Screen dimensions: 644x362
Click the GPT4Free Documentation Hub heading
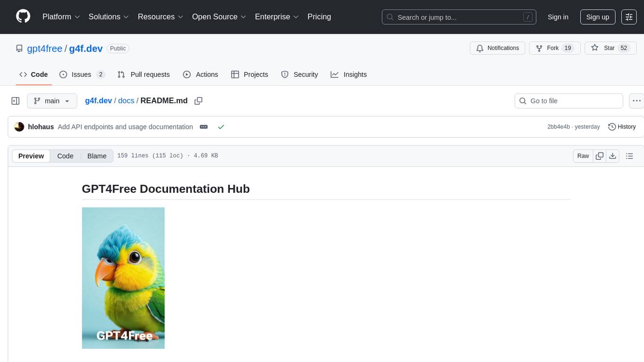pos(166,189)
